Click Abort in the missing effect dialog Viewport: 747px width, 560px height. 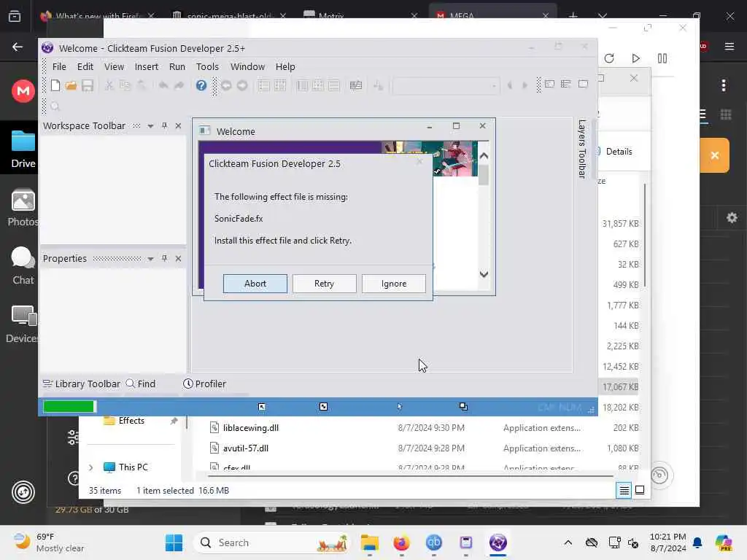coord(255,284)
